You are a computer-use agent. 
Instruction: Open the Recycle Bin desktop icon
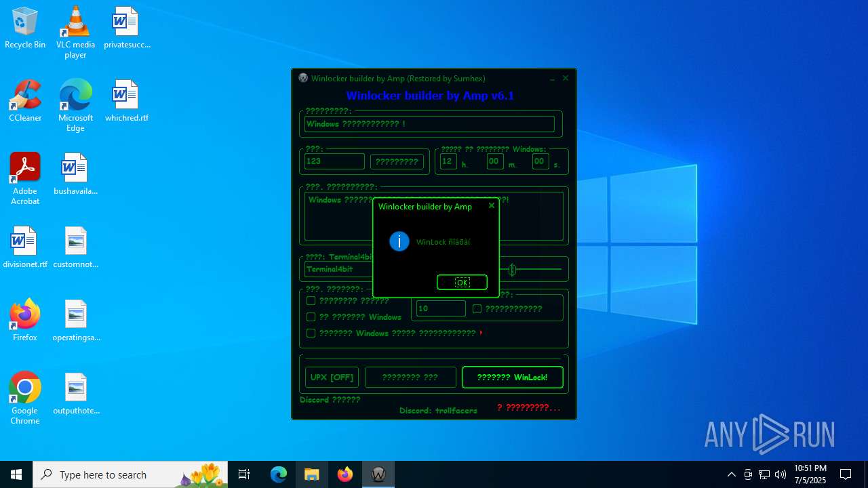tap(25, 28)
